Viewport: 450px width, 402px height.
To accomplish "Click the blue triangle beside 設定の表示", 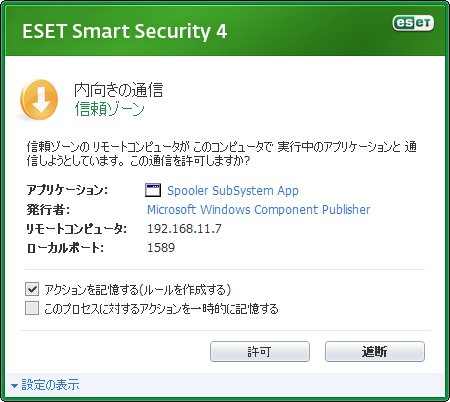I will point(14,386).
